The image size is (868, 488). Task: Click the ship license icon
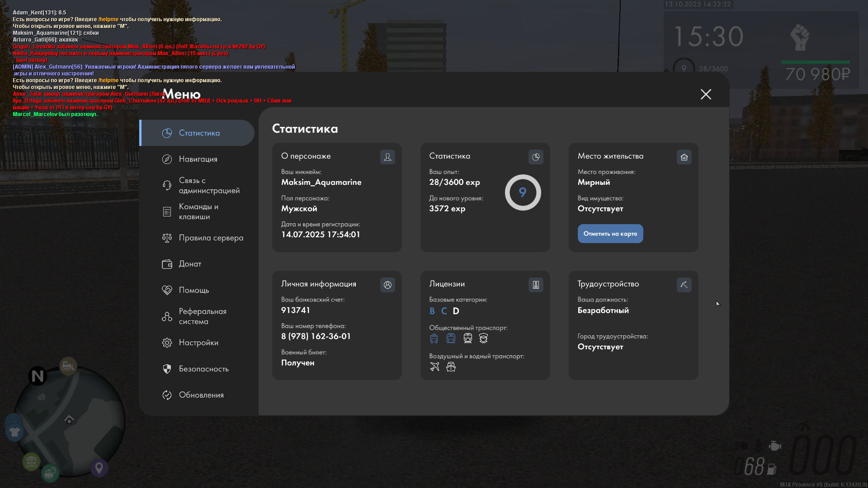click(x=451, y=366)
